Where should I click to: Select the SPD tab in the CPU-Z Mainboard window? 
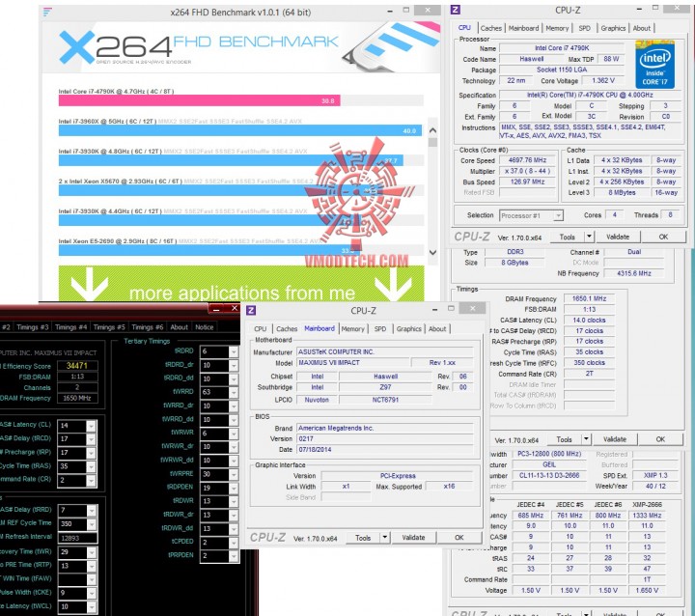pos(380,328)
